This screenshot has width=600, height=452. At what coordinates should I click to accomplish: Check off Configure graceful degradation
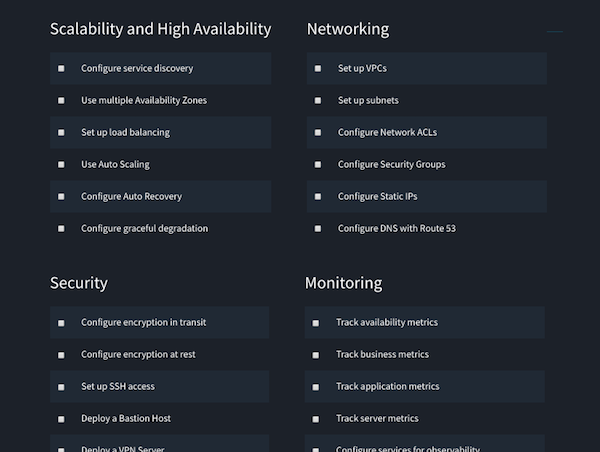[61, 229]
